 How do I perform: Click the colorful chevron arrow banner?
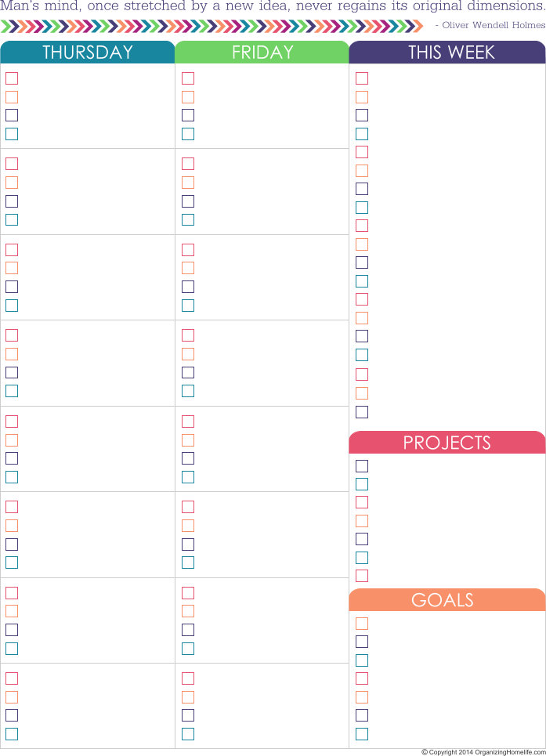tap(212, 26)
